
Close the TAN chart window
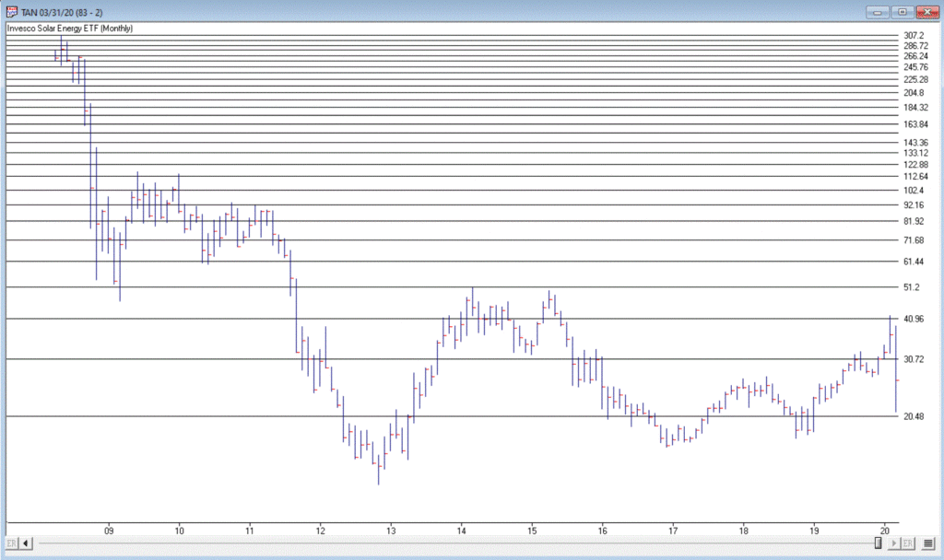(927, 12)
